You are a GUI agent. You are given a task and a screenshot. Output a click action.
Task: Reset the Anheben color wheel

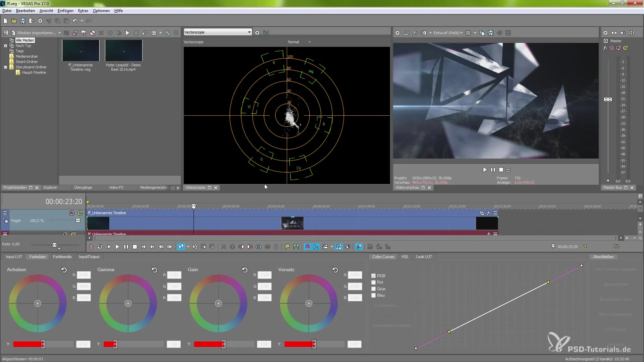pyautogui.click(x=64, y=270)
